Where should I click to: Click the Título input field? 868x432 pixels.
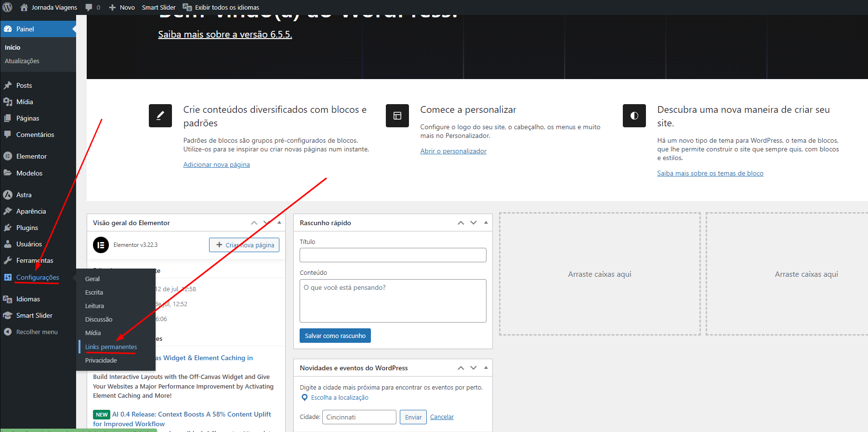393,255
